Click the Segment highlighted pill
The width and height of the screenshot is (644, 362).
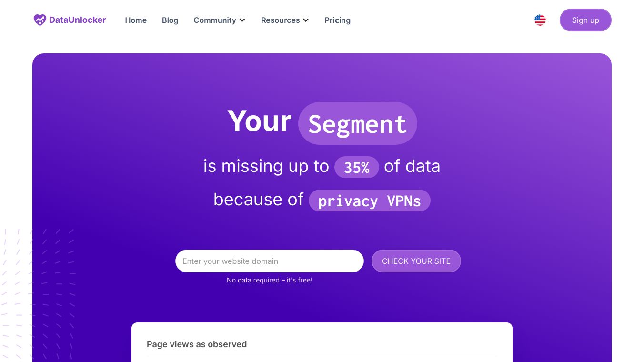click(x=357, y=124)
